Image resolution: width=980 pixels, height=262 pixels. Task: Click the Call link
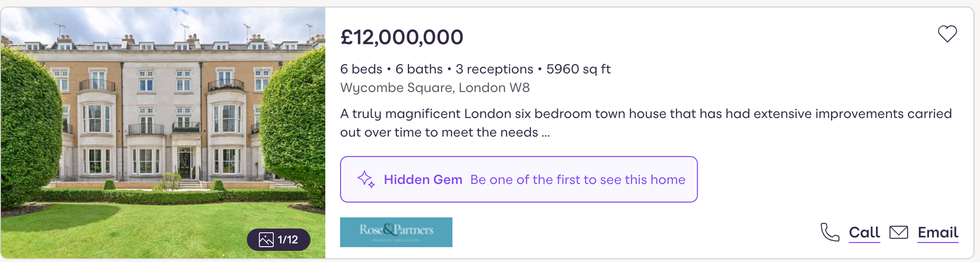tap(864, 232)
